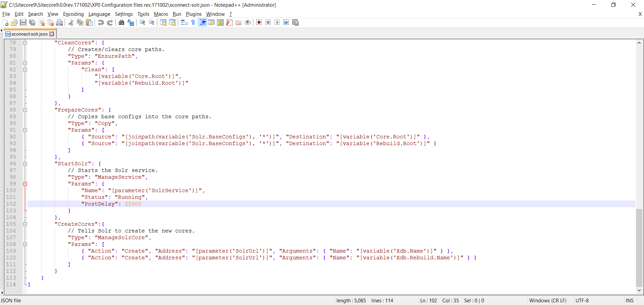Collapse the Params fold at line 81

(25, 63)
